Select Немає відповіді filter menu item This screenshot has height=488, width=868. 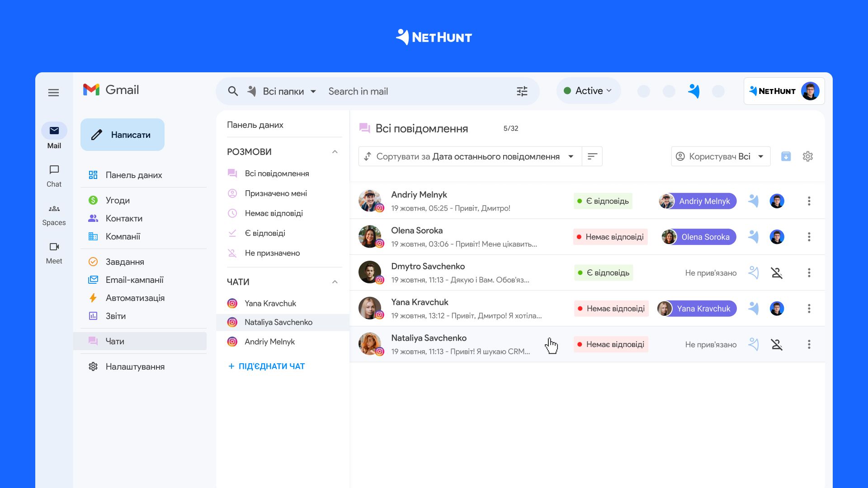(274, 212)
